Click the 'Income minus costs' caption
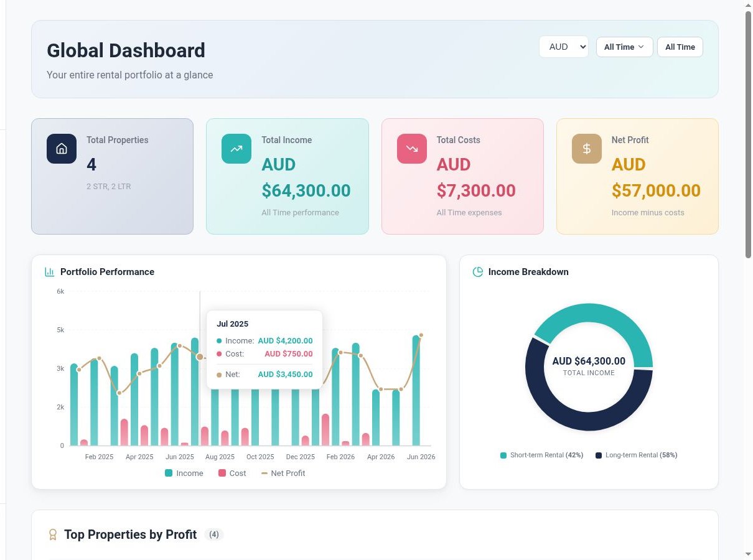The image size is (753, 560). (x=648, y=213)
